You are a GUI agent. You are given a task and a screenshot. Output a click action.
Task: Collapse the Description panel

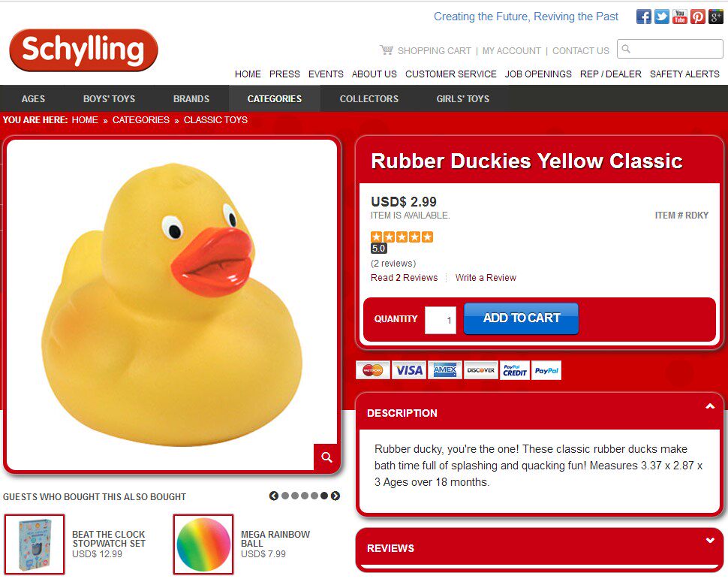click(x=710, y=406)
